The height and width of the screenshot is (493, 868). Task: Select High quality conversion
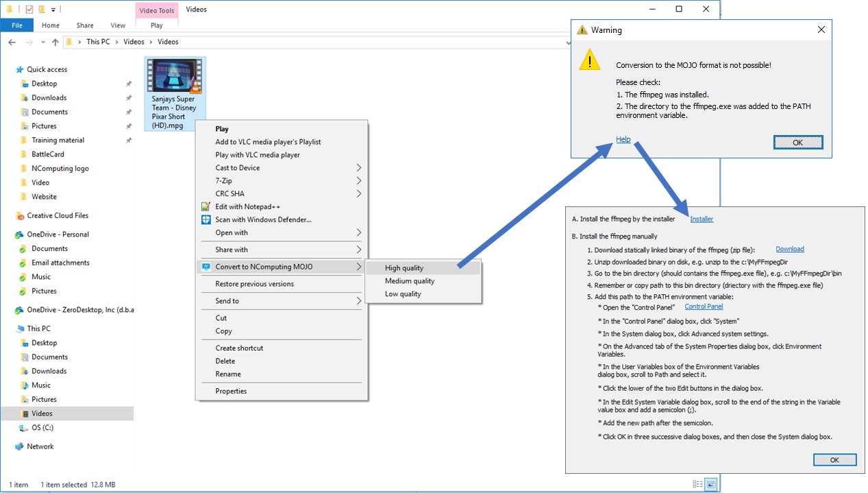423,268
